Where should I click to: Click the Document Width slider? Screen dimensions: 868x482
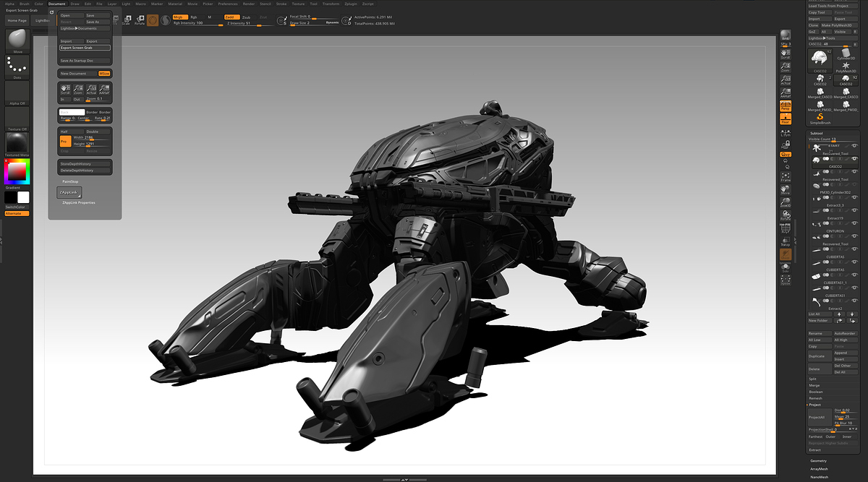point(91,137)
